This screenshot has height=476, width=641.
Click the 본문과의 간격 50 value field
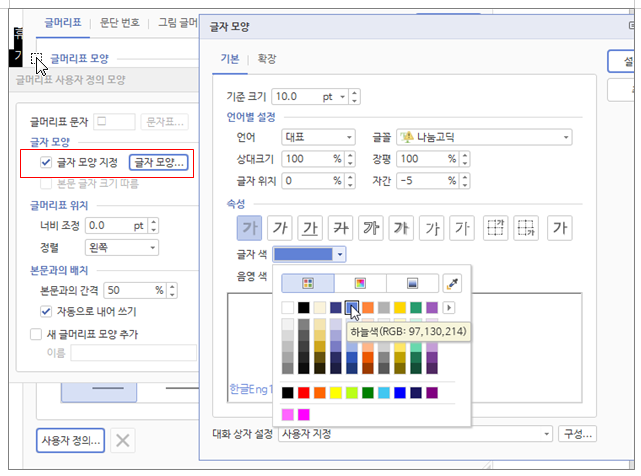tap(135, 290)
